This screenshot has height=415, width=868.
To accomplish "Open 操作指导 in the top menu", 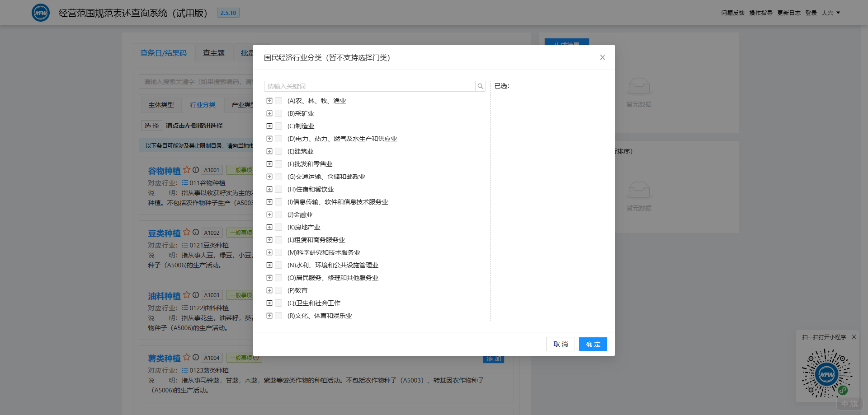I will pos(760,13).
